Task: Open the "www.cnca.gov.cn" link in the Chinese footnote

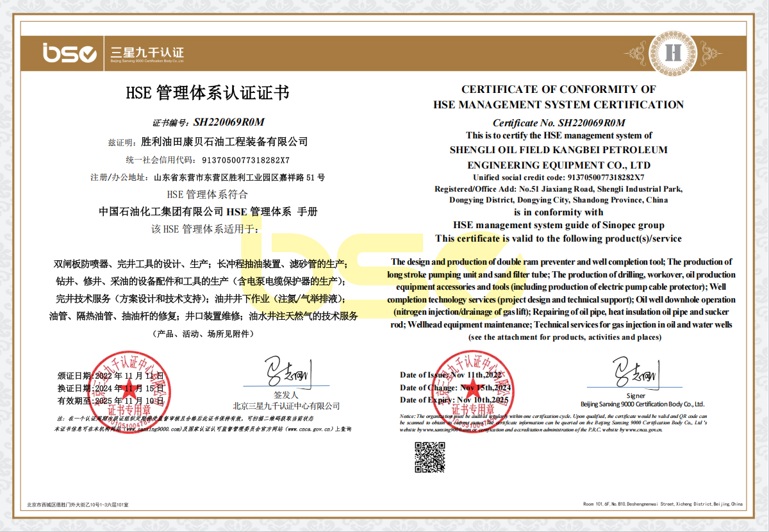Action: tap(308, 428)
